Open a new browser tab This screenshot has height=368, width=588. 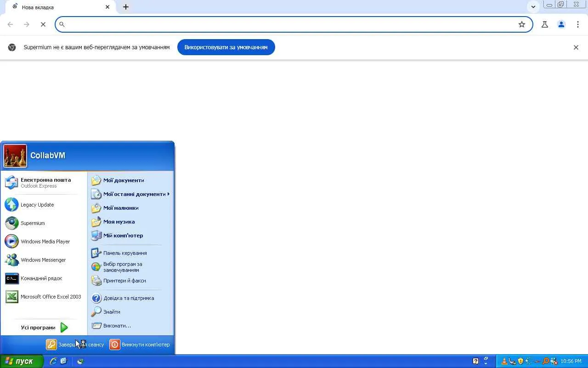pos(126,7)
